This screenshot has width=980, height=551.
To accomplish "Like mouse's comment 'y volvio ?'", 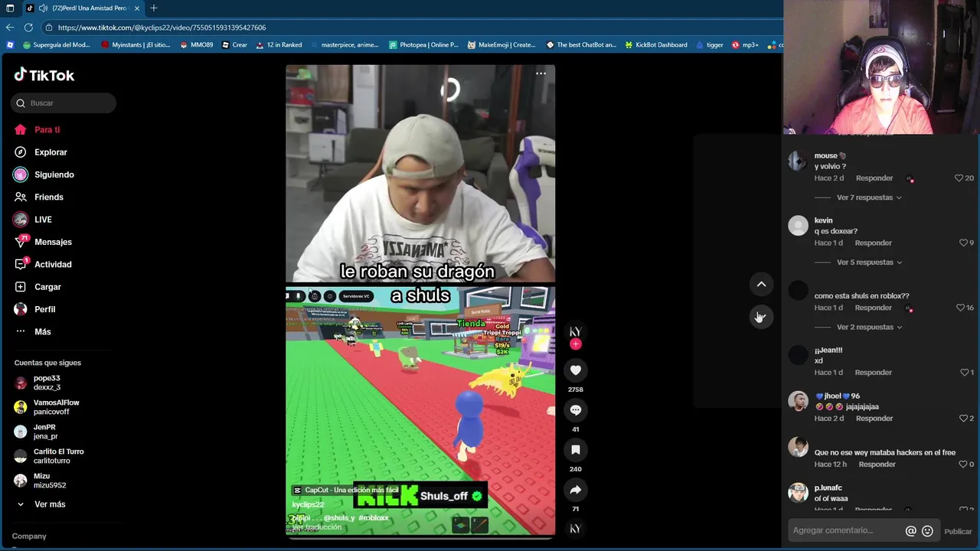I will point(959,178).
